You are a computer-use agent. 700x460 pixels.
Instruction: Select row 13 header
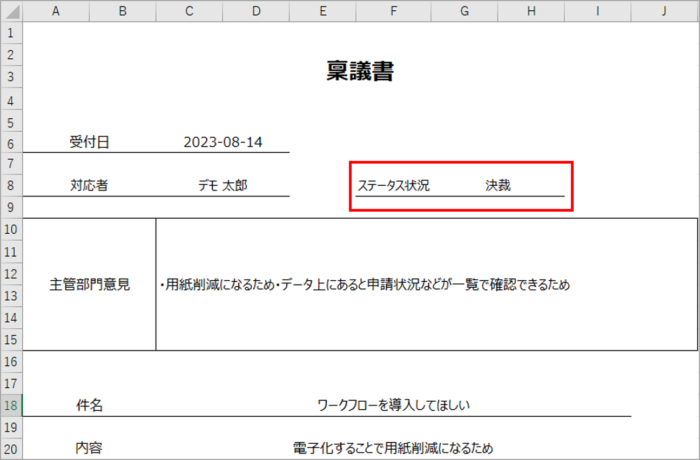[x=11, y=296]
